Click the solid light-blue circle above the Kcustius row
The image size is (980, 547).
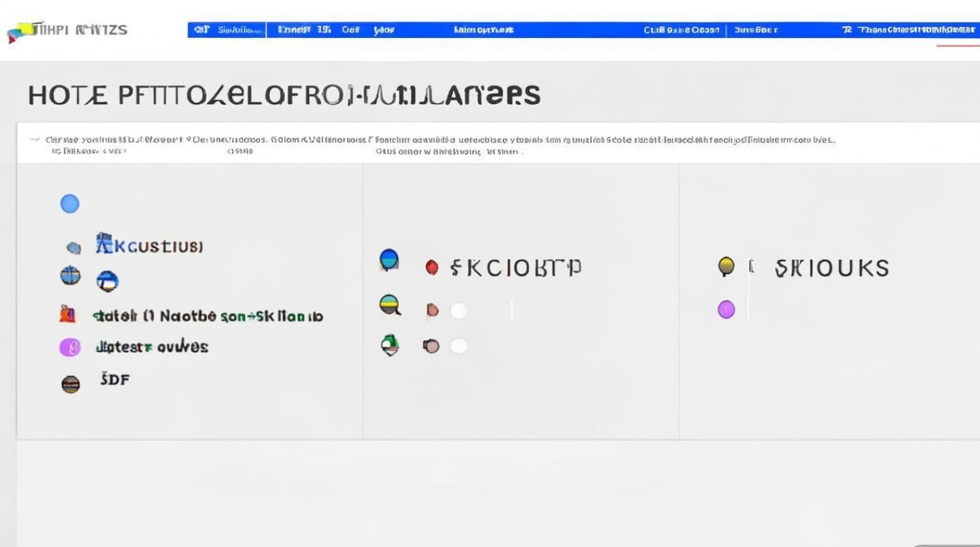69,203
